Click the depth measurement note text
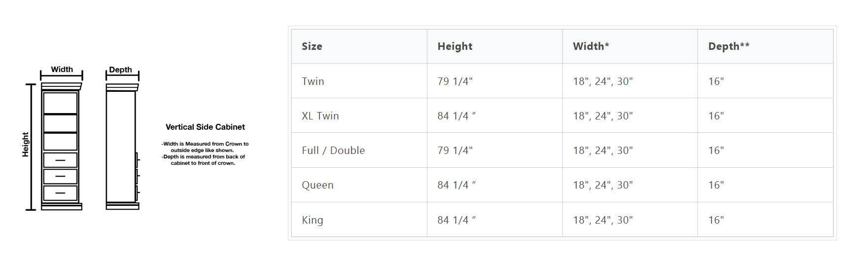Image resolution: width=868 pixels, height=269 pixels. point(204,160)
